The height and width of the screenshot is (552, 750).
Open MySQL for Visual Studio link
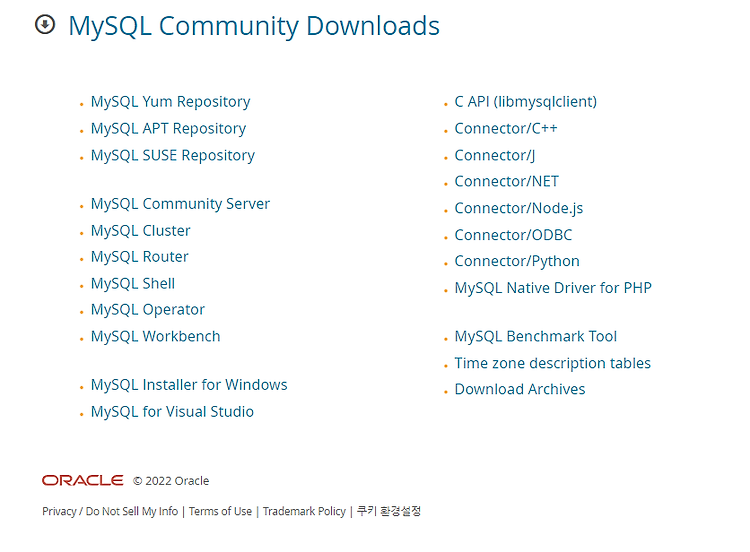[x=172, y=412]
